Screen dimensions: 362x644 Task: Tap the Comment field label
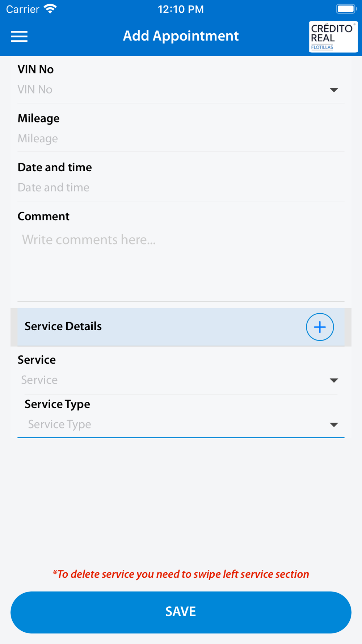point(43,216)
